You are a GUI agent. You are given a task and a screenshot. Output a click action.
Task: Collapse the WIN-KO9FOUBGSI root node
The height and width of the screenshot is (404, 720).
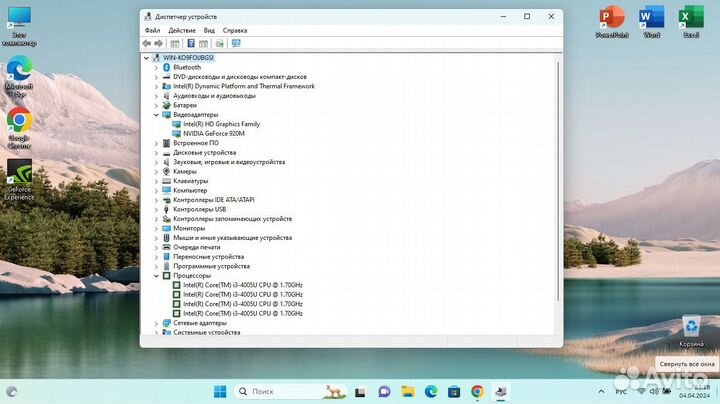click(x=146, y=58)
